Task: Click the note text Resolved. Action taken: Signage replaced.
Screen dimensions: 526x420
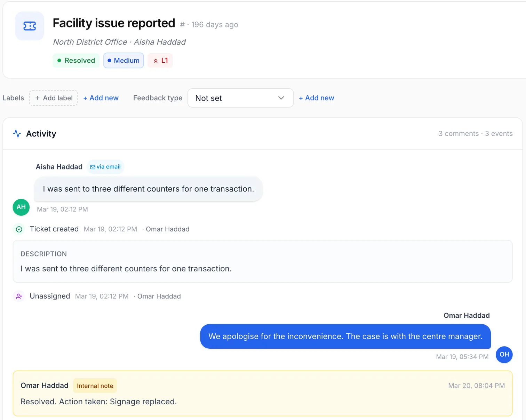Action: (99, 402)
